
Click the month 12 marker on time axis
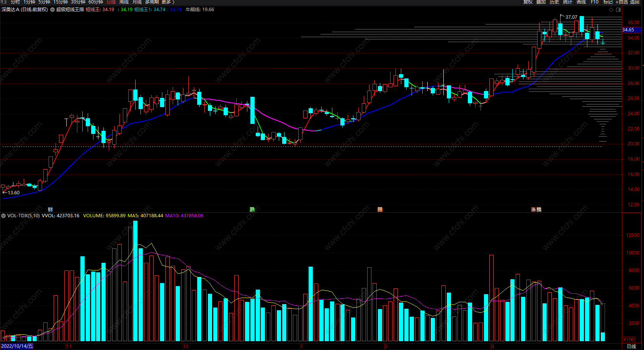coord(186,346)
